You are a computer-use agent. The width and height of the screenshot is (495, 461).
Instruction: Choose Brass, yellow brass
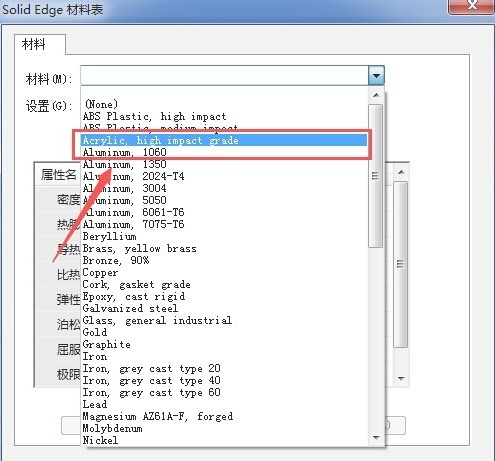click(x=225, y=248)
